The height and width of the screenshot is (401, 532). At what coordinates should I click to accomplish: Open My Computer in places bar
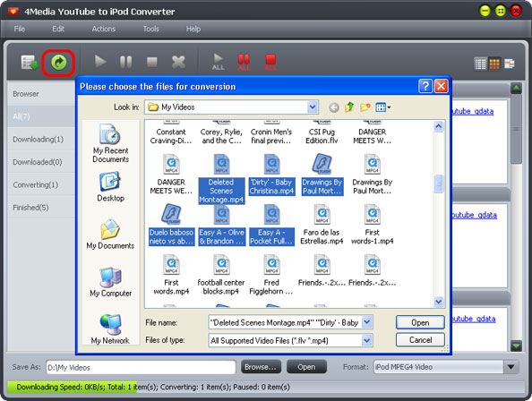coord(110,282)
